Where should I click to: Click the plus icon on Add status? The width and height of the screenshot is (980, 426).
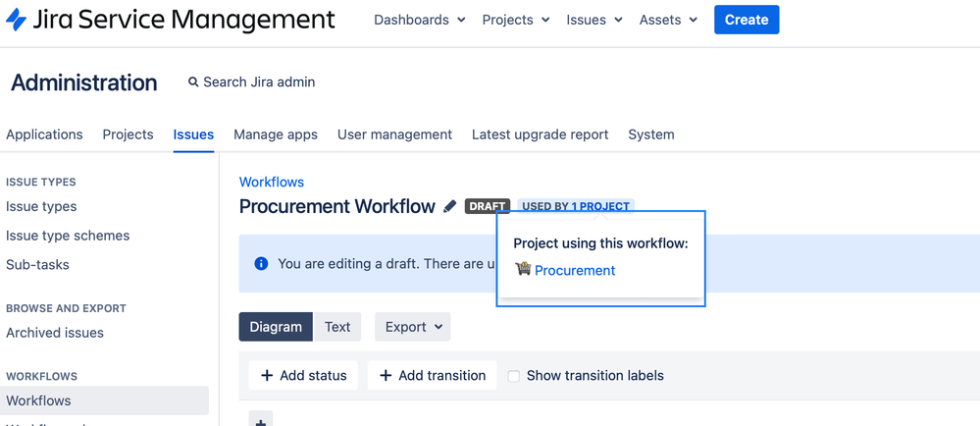267,375
